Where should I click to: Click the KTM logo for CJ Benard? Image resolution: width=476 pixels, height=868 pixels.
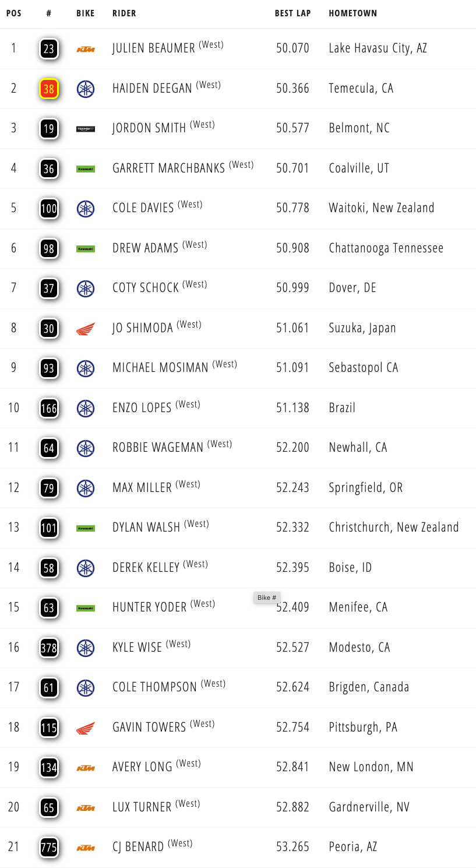coord(86,848)
